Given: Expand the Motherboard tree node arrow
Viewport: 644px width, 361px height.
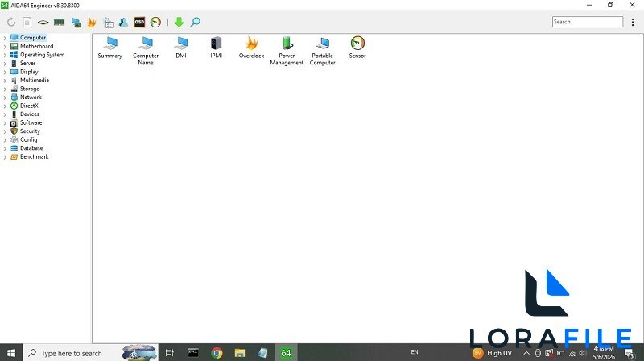Looking at the screenshot, I should click(5, 47).
